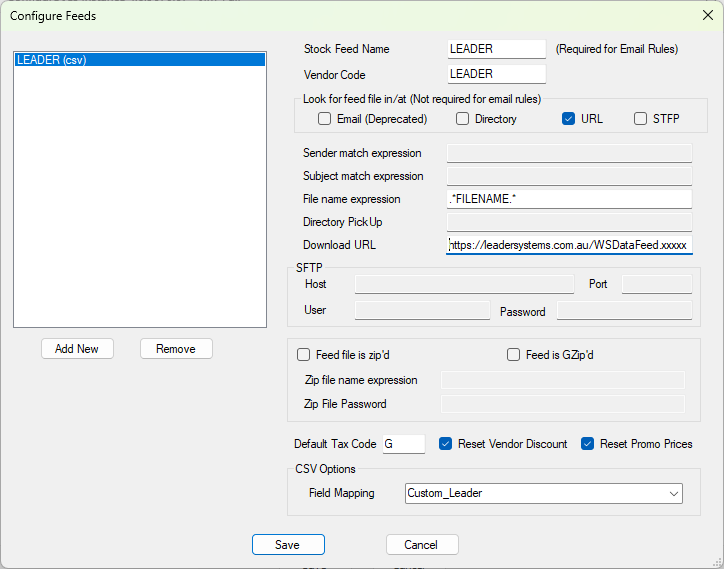Click the Zip File Password field
The width and height of the screenshot is (724, 569).
pyautogui.click(x=563, y=404)
